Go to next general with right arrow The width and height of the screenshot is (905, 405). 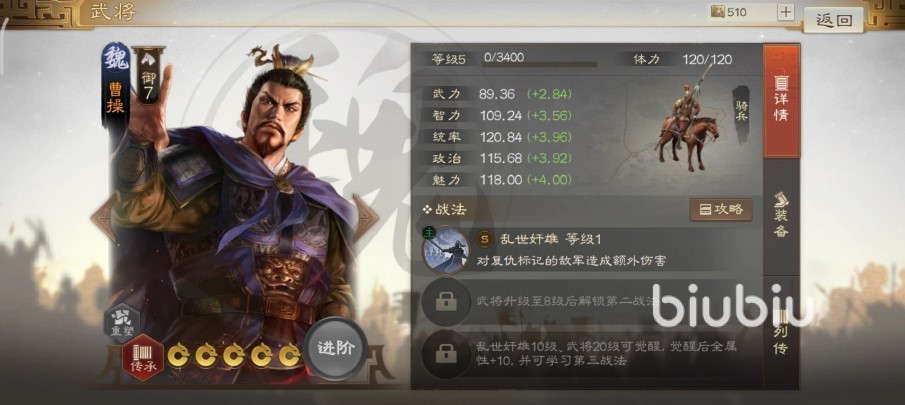[365, 219]
